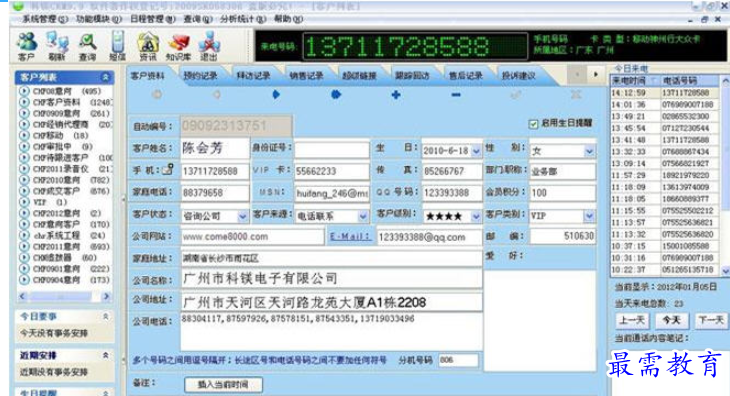Viewport: 730px width, 396px height.
Task: Go to next record blue arrow
Action: [x=276, y=94]
